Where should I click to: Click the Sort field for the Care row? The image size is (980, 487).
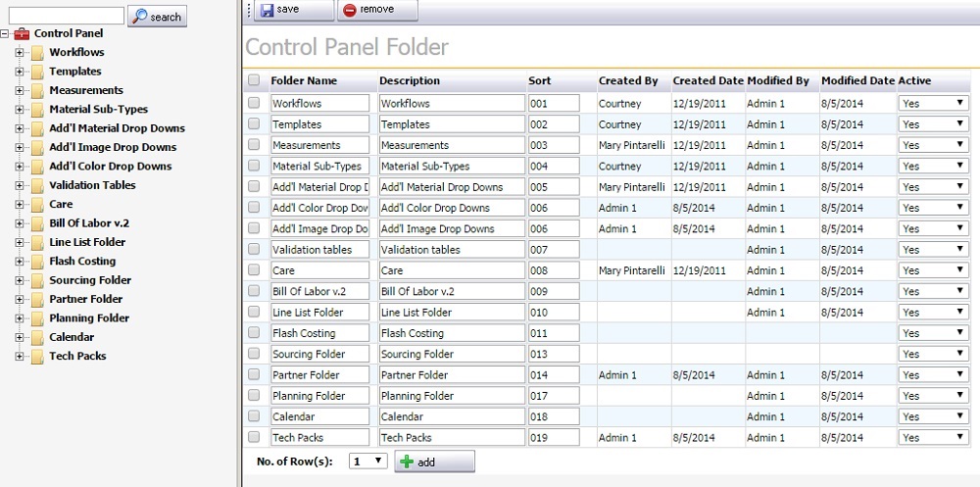554,270
